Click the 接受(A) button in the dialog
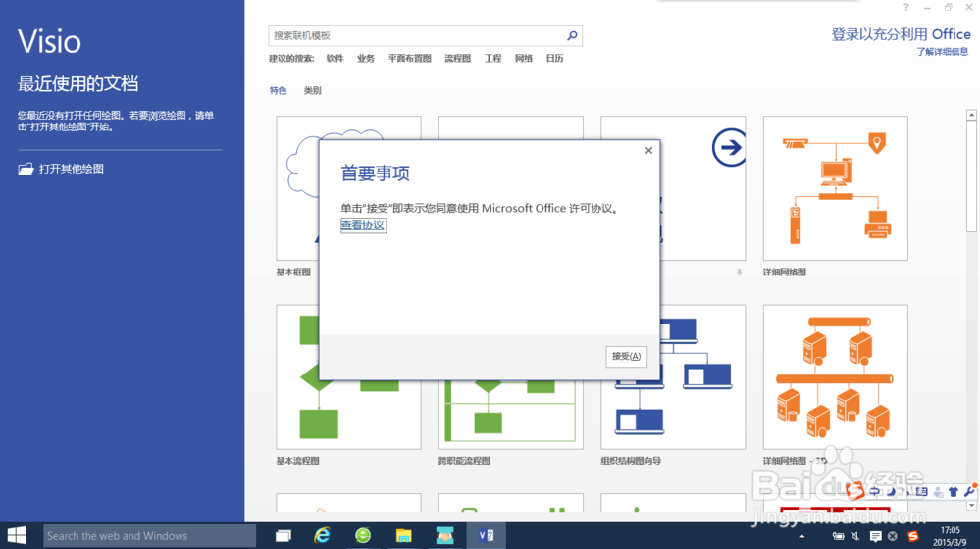 [626, 356]
